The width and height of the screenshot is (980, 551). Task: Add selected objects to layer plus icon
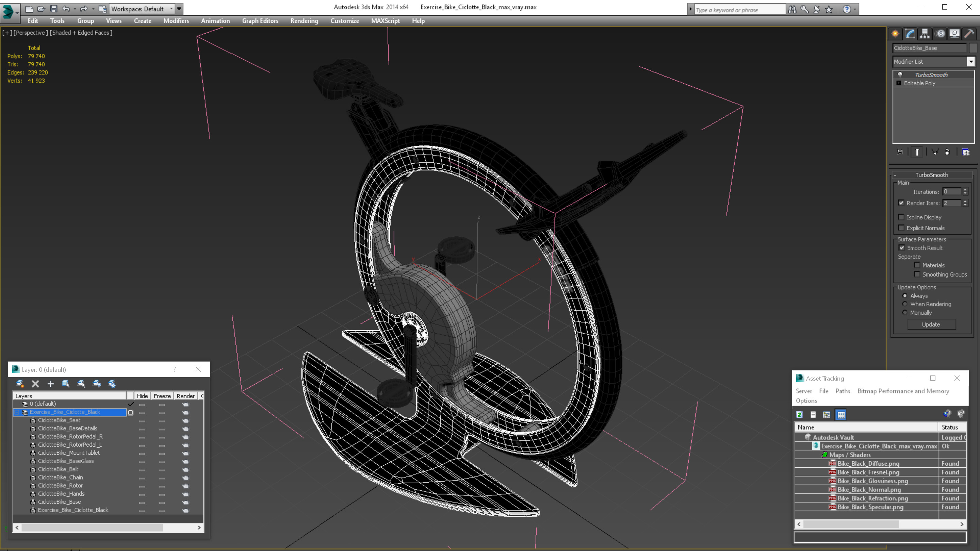[x=51, y=384]
